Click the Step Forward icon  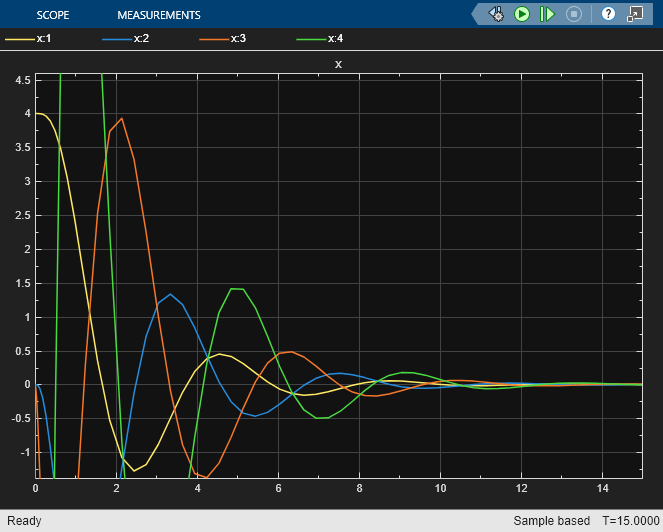(547, 14)
